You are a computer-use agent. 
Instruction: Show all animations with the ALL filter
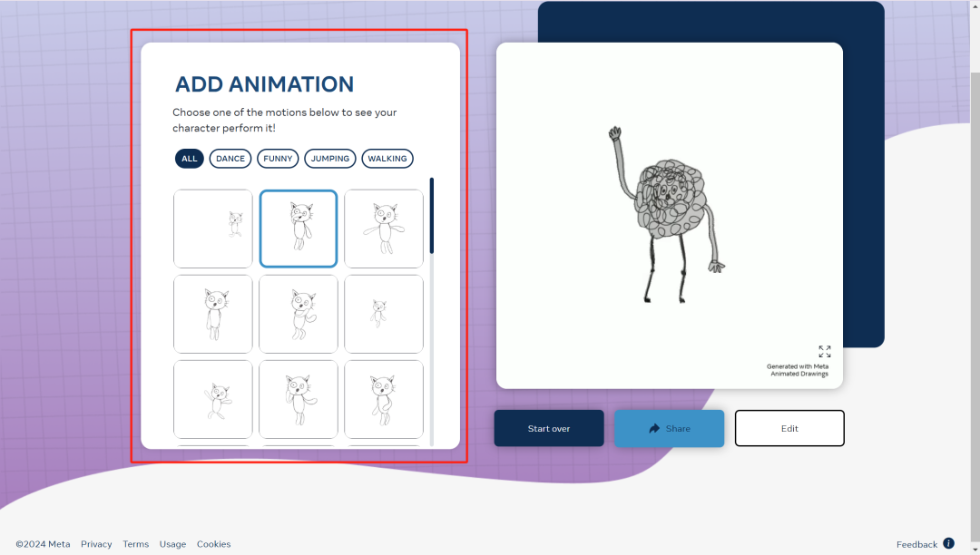pos(190,159)
